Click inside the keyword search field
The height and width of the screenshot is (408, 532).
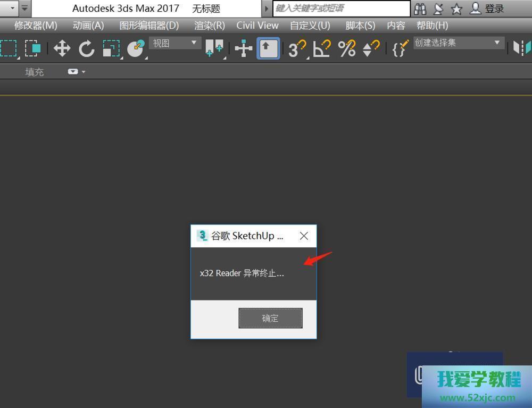340,9
